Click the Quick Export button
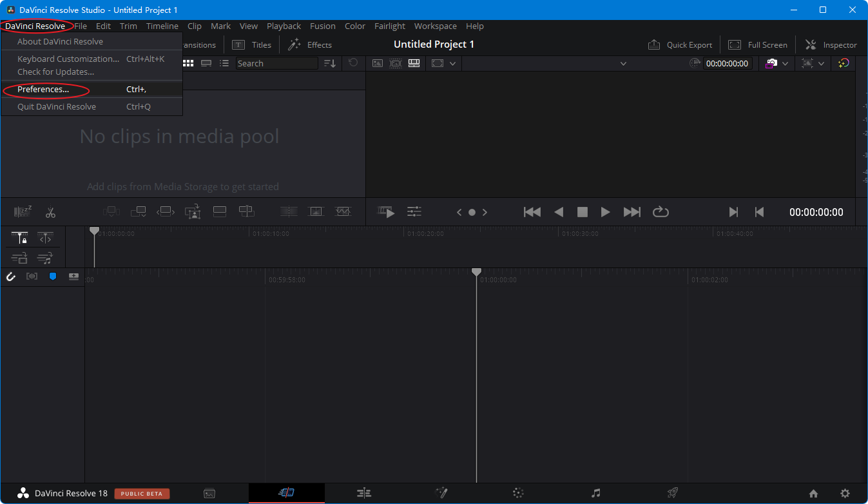This screenshot has height=504, width=868. (x=680, y=44)
